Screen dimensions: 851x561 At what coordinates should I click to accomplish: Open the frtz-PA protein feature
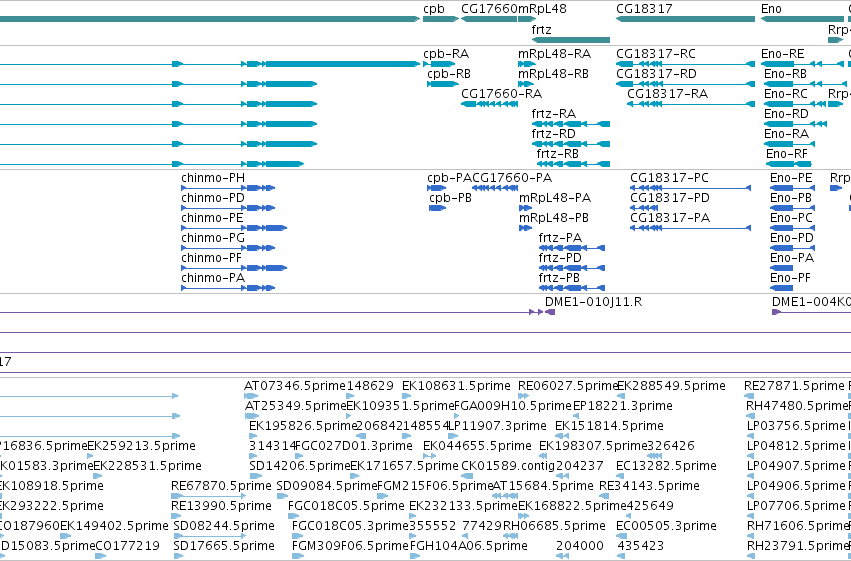[571, 248]
